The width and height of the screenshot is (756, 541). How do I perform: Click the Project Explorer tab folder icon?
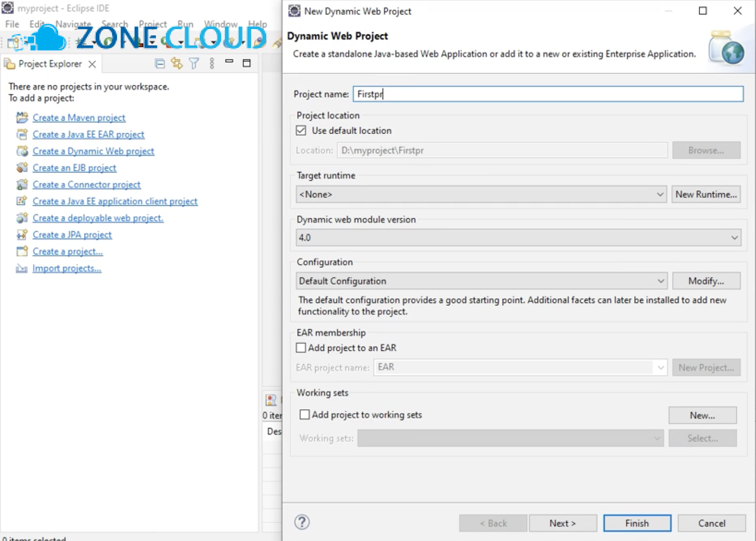tap(9, 64)
